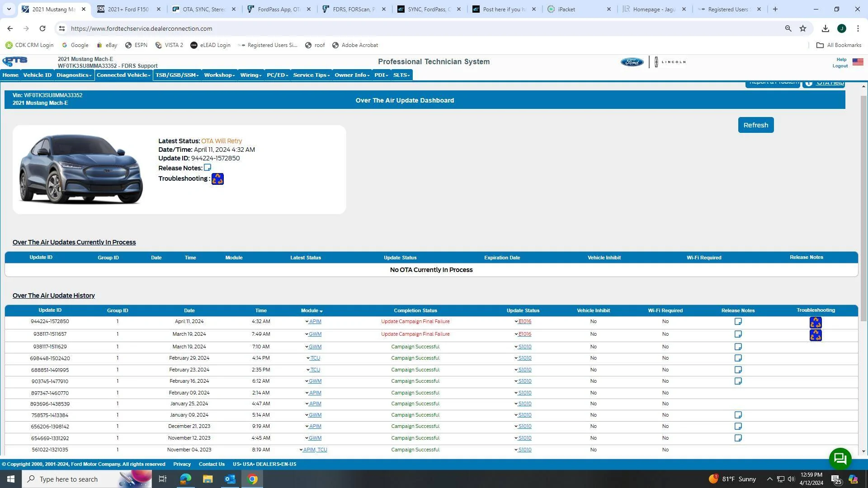868x488 pixels.
Task: Open Troubleshooting icon in the vehicle summary card
Action: click(x=217, y=179)
